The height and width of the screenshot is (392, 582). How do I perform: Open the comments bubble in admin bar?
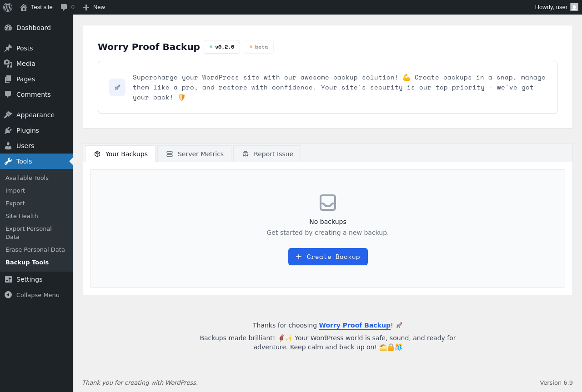[x=64, y=7]
